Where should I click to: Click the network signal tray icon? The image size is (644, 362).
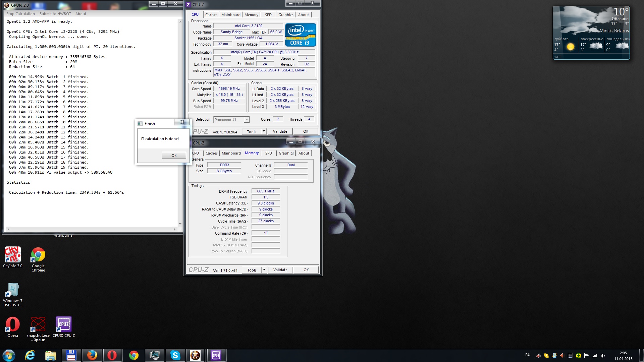coord(595,356)
